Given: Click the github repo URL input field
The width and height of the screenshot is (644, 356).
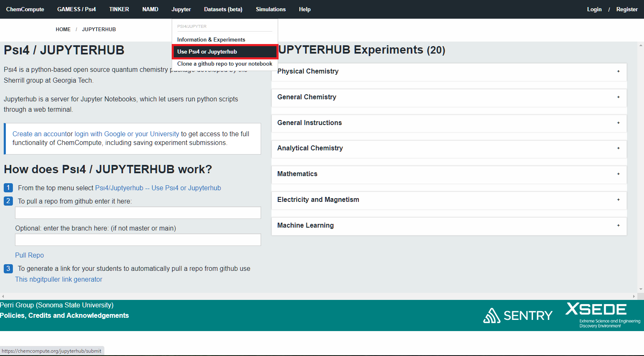Looking at the screenshot, I should [x=138, y=213].
